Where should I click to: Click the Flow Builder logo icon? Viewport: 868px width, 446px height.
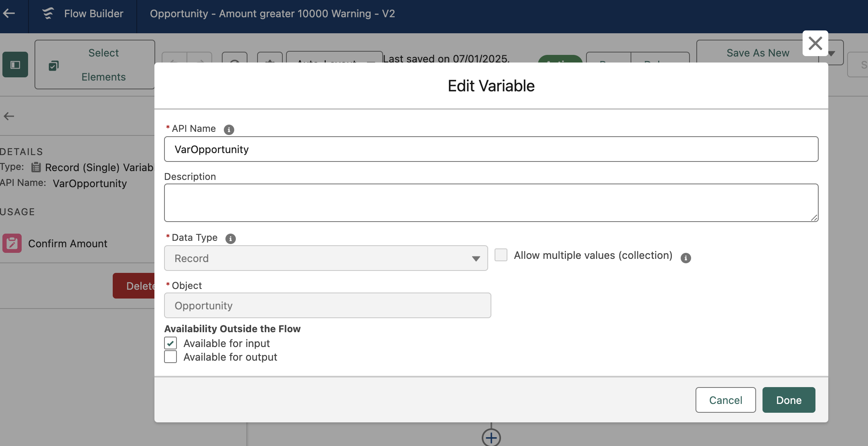[x=49, y=14]
